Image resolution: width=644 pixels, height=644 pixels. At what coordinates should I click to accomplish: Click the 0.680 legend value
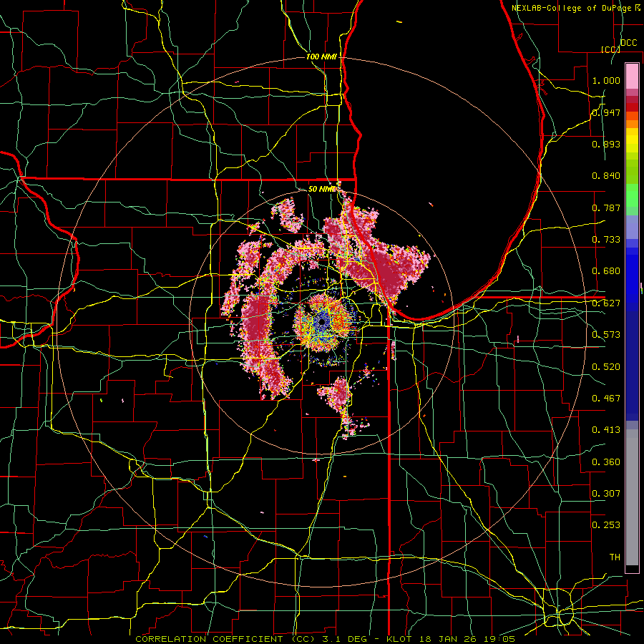[606, 270]
